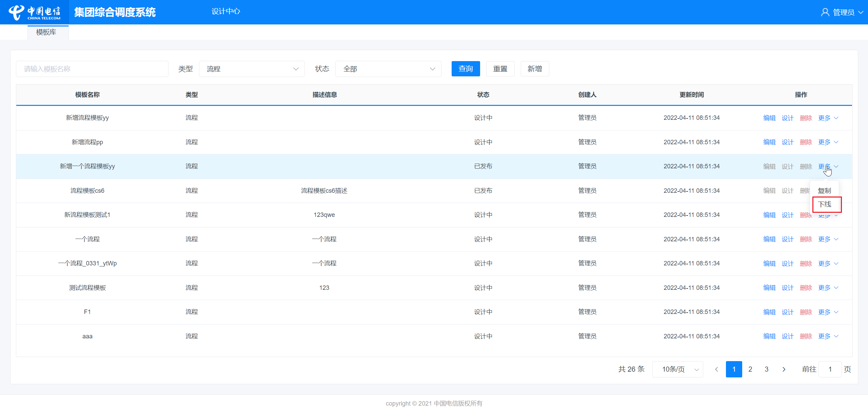Click the 前往 page number input
The width and height of the screenshot is (868, 411).
pos(830,369)
